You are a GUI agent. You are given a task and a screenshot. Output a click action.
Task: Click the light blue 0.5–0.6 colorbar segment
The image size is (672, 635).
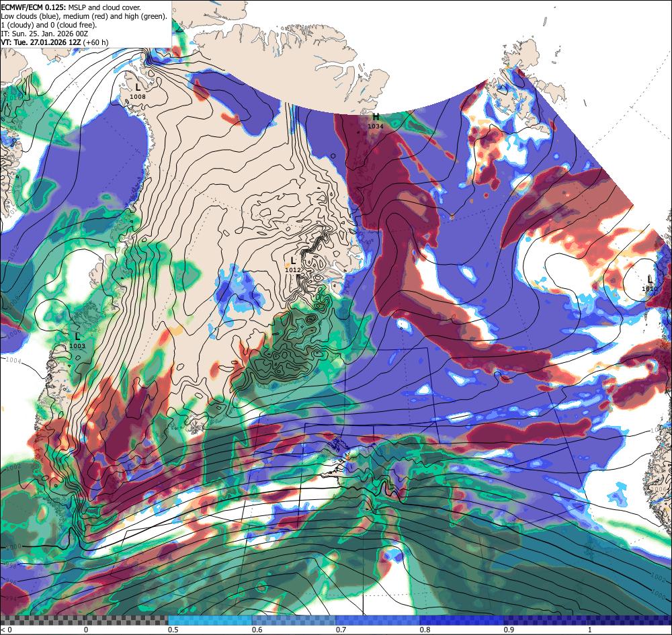(x=210, y=620)
